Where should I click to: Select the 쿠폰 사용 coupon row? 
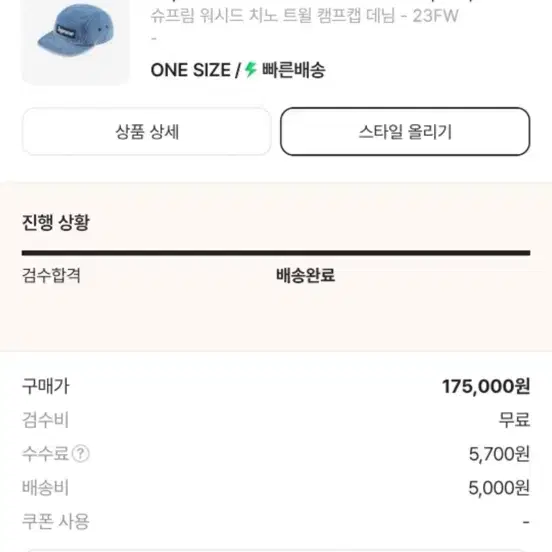[x=276, y=521]
